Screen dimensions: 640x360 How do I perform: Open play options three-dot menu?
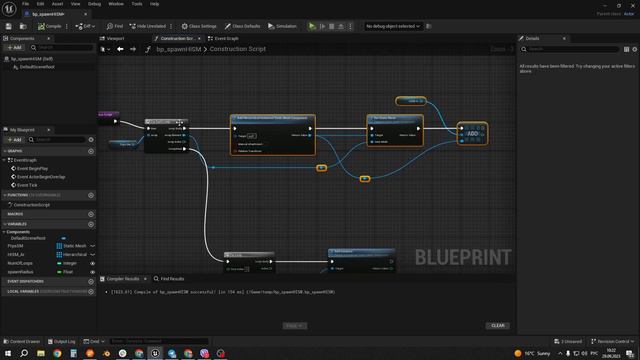coord(350,26)
